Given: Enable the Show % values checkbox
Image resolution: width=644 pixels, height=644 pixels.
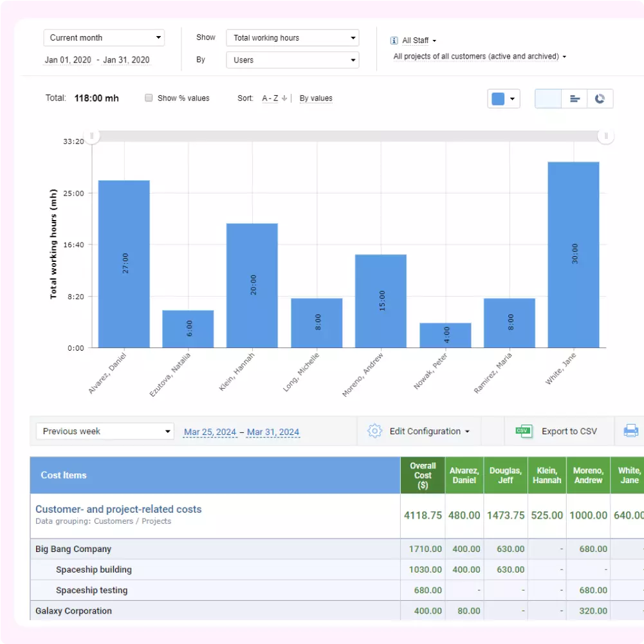Looking at the screenshot, I should (x=149, y=98).
